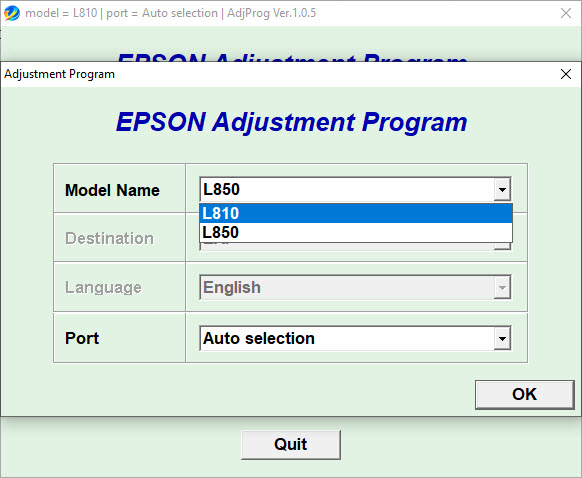This screenshot has height=478, width=582.
Task: Click the Port label
Action: [x=82, y=338]
